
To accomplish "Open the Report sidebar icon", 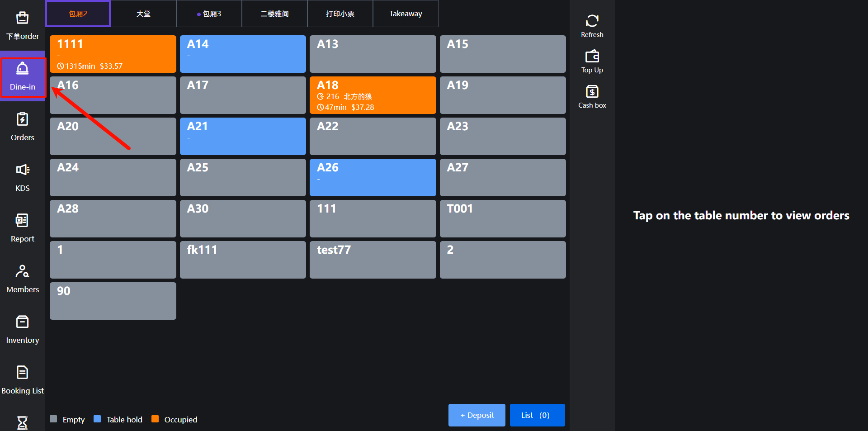I will 22,221.
